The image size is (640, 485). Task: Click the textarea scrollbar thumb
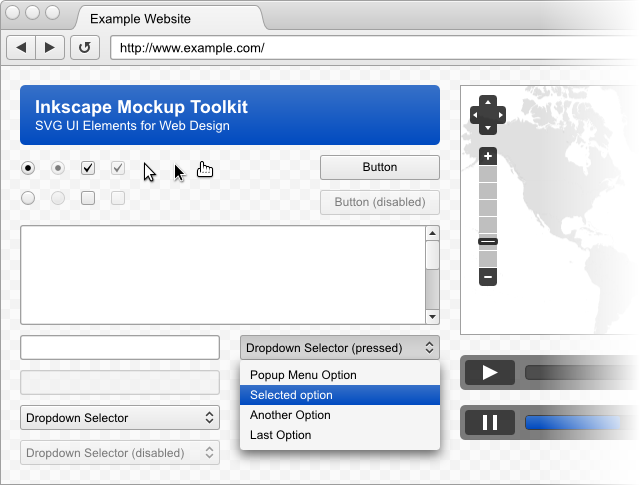(432, 255)
